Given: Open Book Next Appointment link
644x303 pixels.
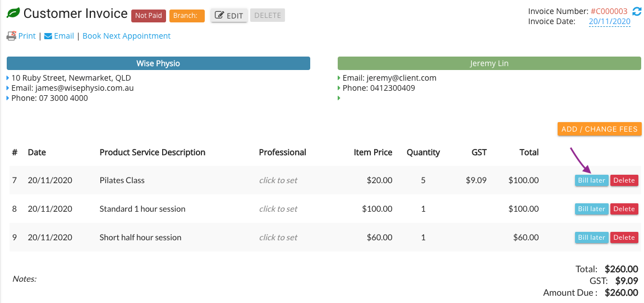Looking at the screenshot, I should (127, 36).
